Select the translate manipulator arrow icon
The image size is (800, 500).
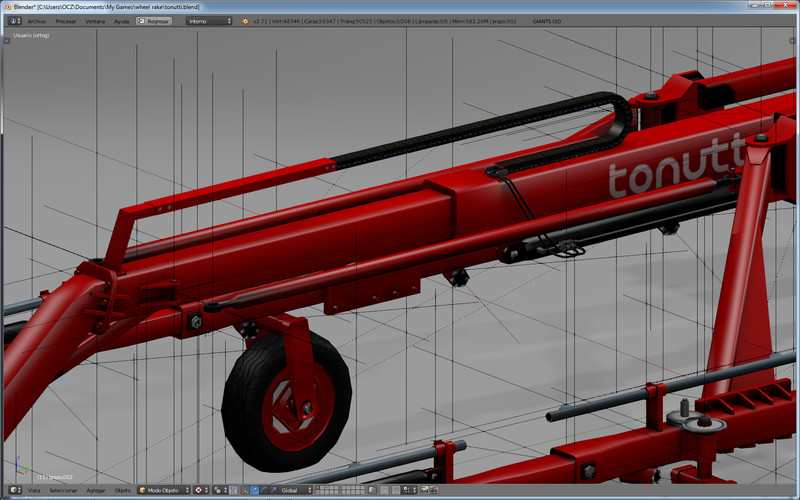tap(253, 490)
